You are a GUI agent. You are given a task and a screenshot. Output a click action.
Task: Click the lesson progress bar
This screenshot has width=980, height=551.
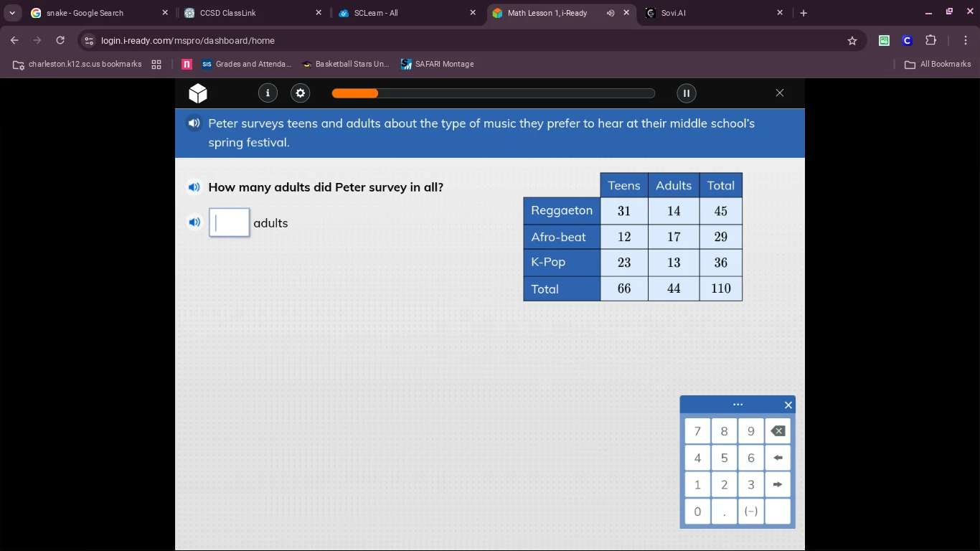(493, 93)
